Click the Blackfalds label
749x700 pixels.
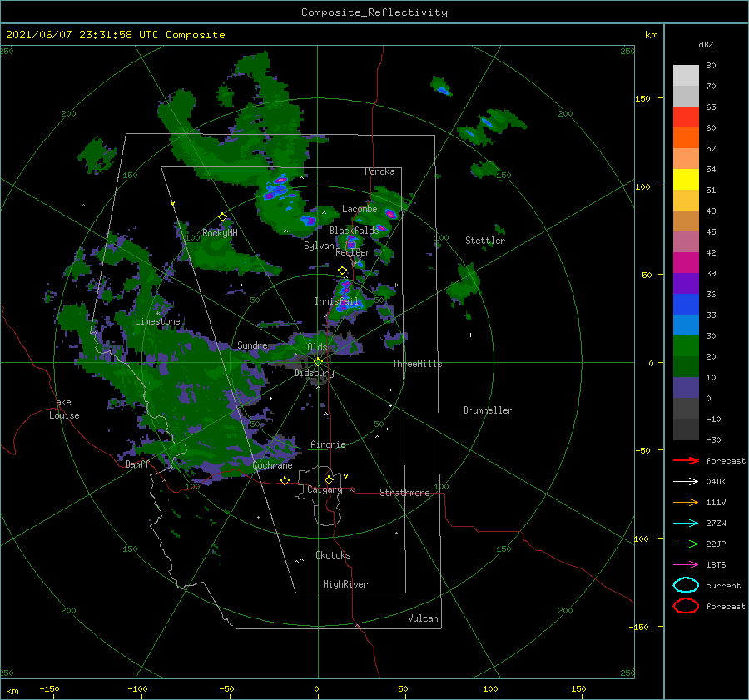[x=354, y=231]
